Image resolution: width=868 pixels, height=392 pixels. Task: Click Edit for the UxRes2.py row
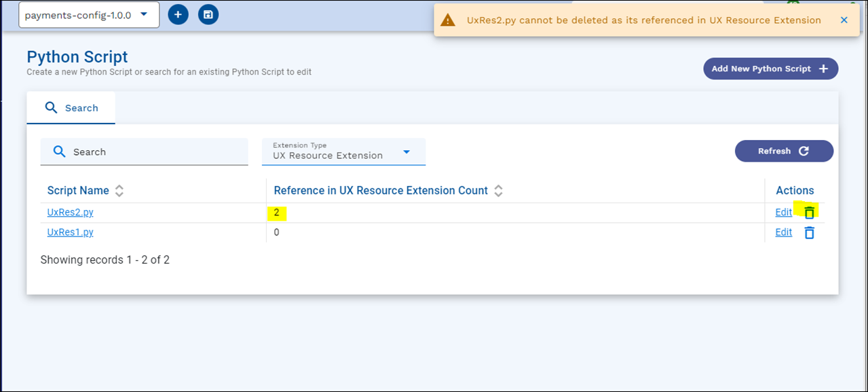[783, 213]
